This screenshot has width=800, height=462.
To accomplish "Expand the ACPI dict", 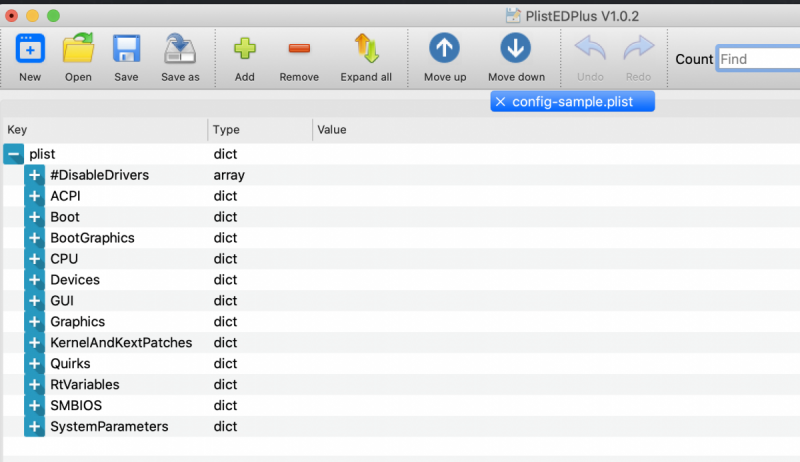I will [34, 196].
